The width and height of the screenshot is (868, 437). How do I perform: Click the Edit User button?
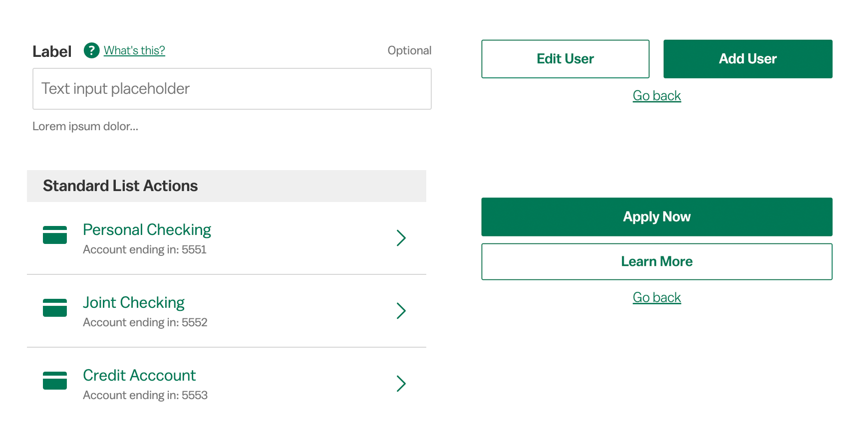(x=566, y=59)
